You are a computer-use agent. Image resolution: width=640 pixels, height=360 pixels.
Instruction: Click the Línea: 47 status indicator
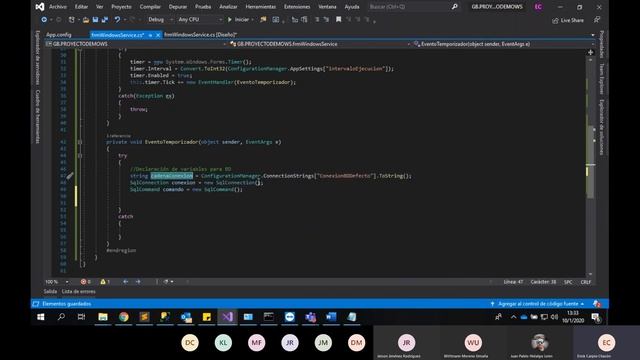click(513, 282)
